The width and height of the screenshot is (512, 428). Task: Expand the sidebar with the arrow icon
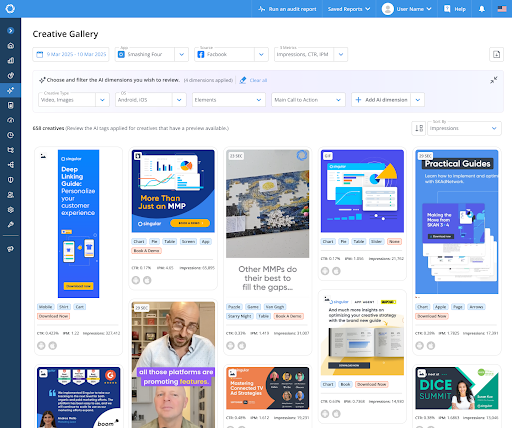coord(10,31)
